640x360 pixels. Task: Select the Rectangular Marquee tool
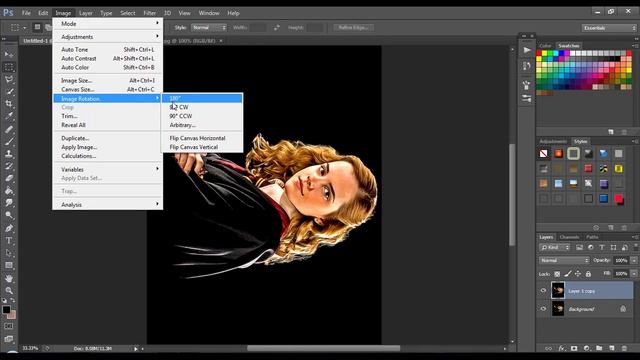click(x=9, y=67)
